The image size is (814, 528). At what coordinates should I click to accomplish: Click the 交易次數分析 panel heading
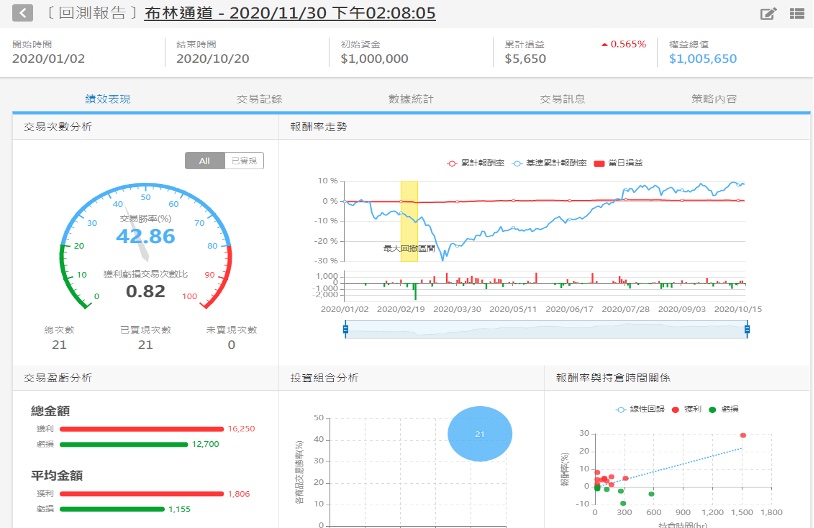coord(58,127)
